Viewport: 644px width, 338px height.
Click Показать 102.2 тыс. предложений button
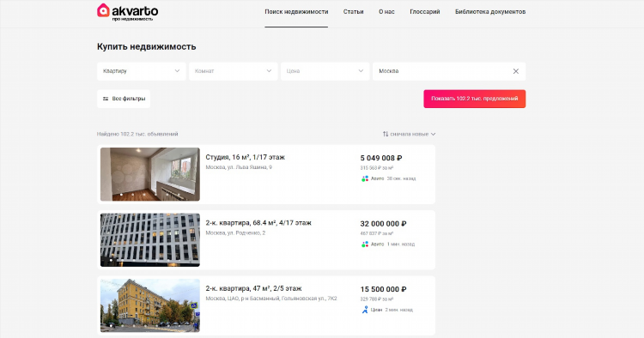[474, 99]
